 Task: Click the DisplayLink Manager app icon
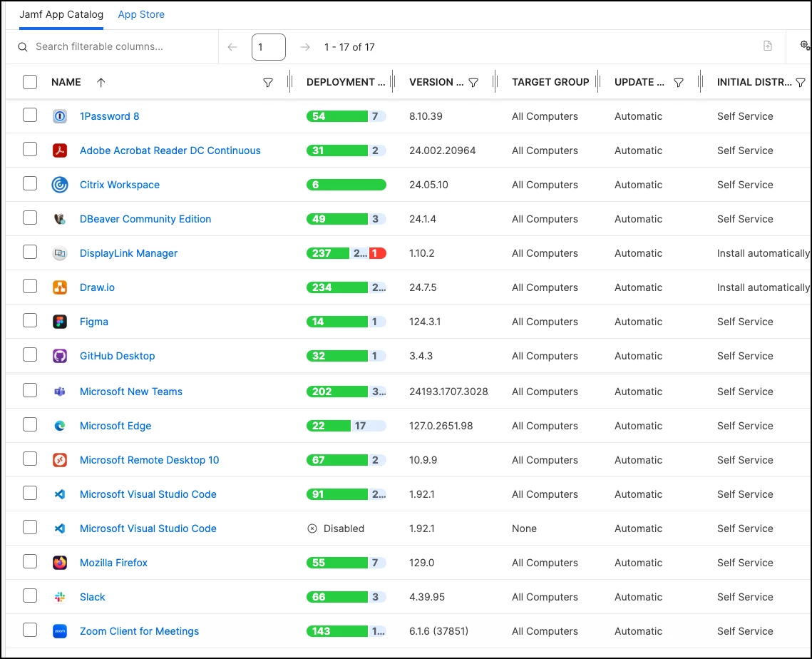pos(60,252)
